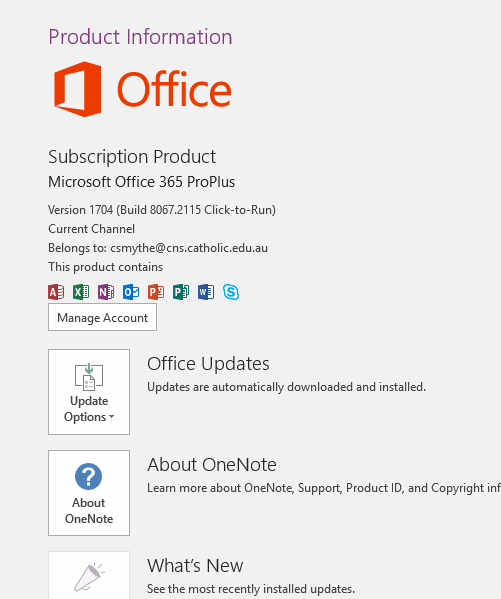Screen dimensions: 501x599
Task: Click the PowerPoint app icon
Action: coord(156,292)
